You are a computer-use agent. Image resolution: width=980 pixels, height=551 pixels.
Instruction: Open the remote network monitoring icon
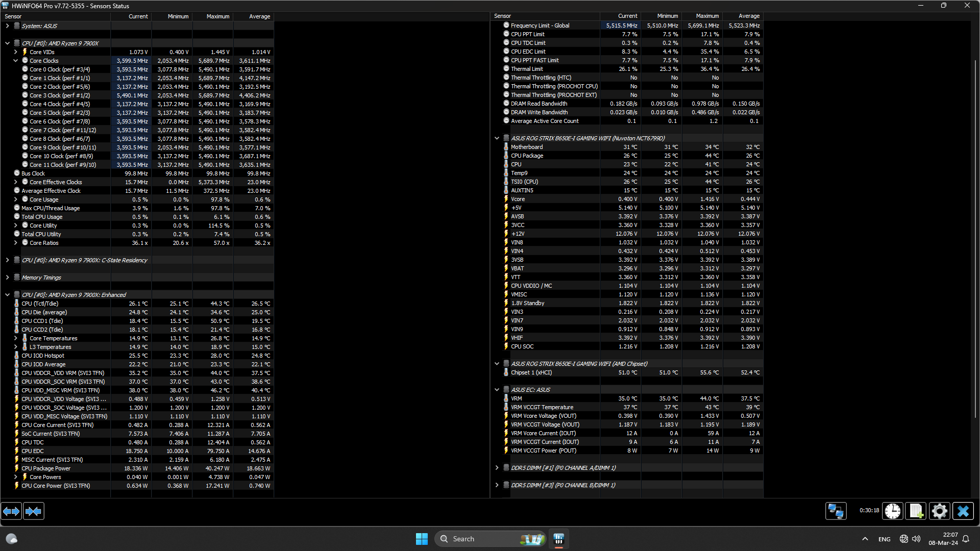click(x=836, y=511)
